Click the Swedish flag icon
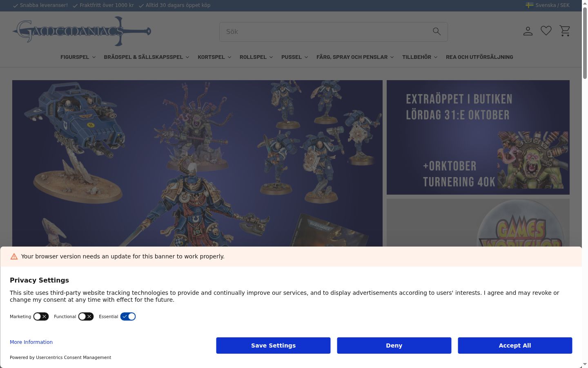Viewport: 588px width, 368px height. coord(530,5)
